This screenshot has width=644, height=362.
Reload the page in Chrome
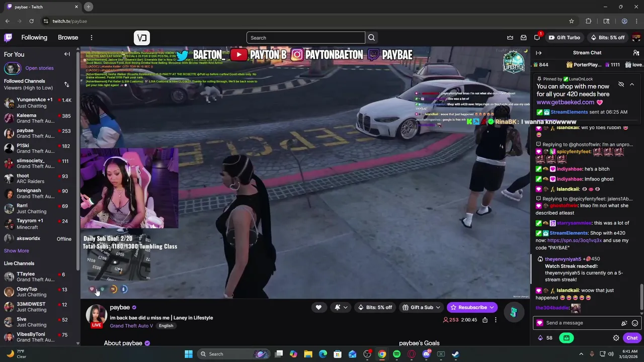31,21
